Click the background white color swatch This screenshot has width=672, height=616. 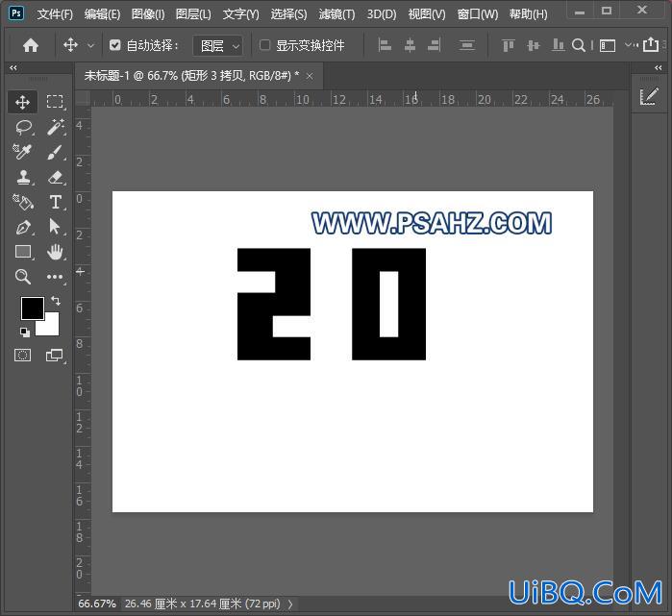(x=49, y=327)
